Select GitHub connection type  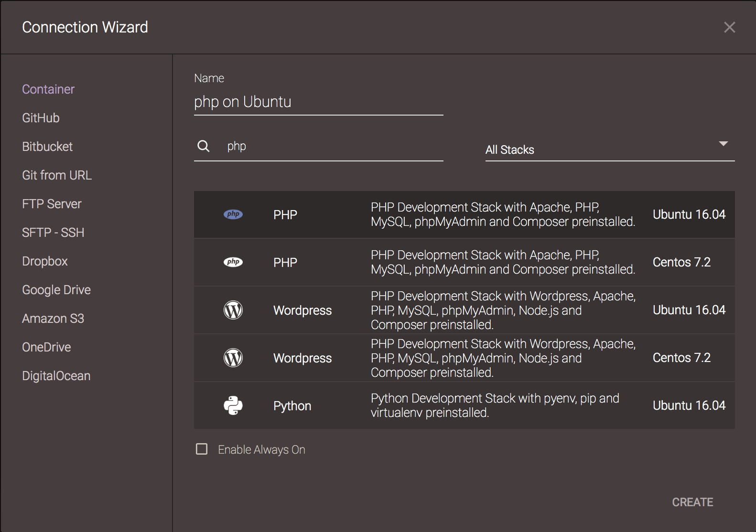[x=41, y=118]
